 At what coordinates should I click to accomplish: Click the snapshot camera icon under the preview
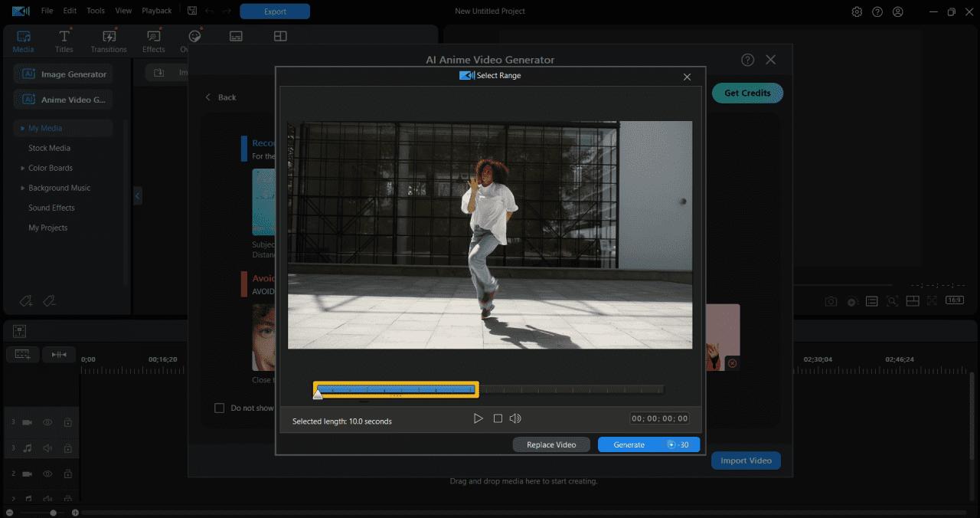coord(831,301)
